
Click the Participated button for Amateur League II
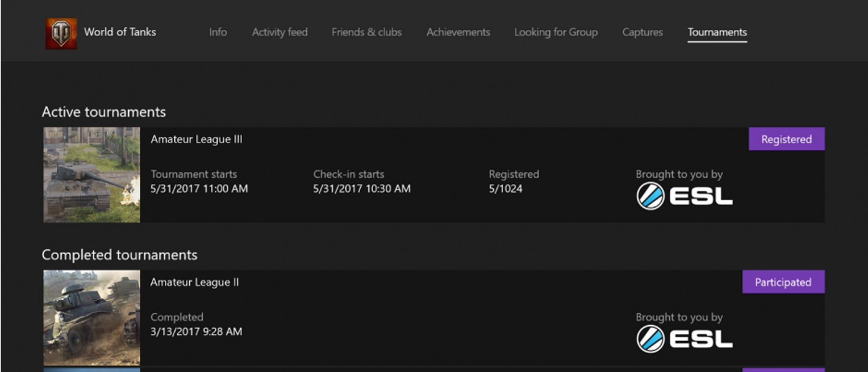[783, 282]
